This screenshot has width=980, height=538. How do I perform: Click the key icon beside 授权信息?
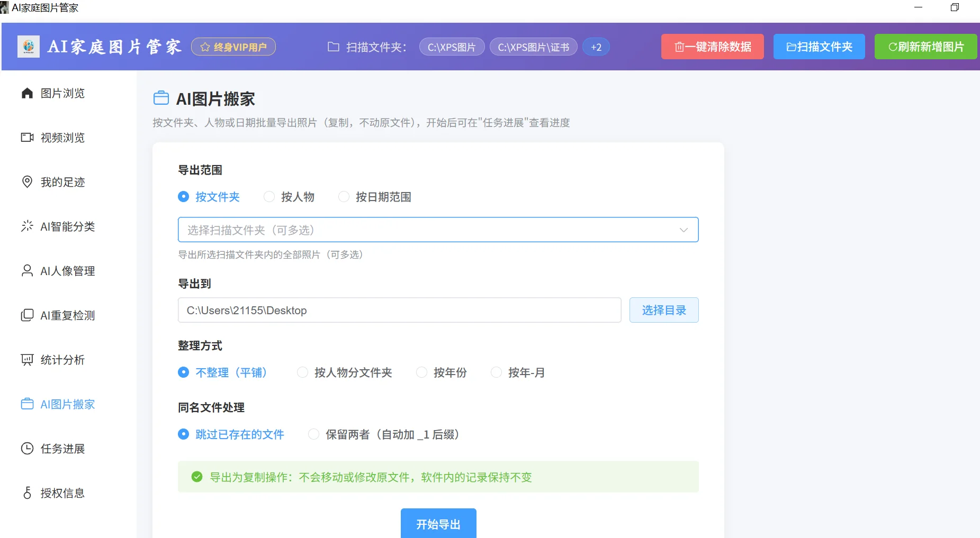tap(27, 493)
